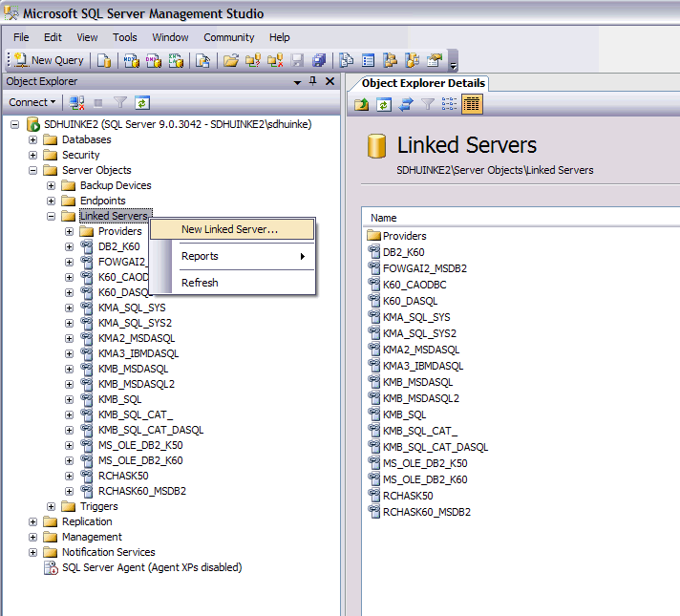This screenshot has height=616, width=680.
Task: Open the Window menu
Action: (x=170, y=37)
